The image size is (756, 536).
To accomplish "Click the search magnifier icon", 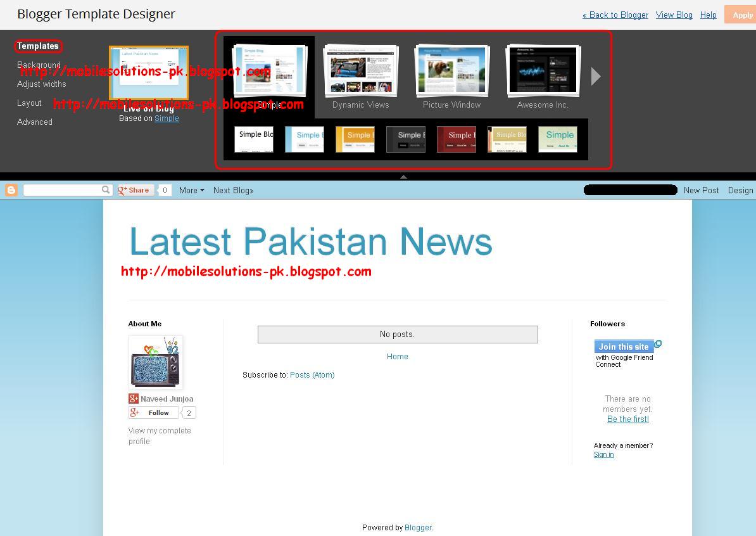I will [106, 189].
